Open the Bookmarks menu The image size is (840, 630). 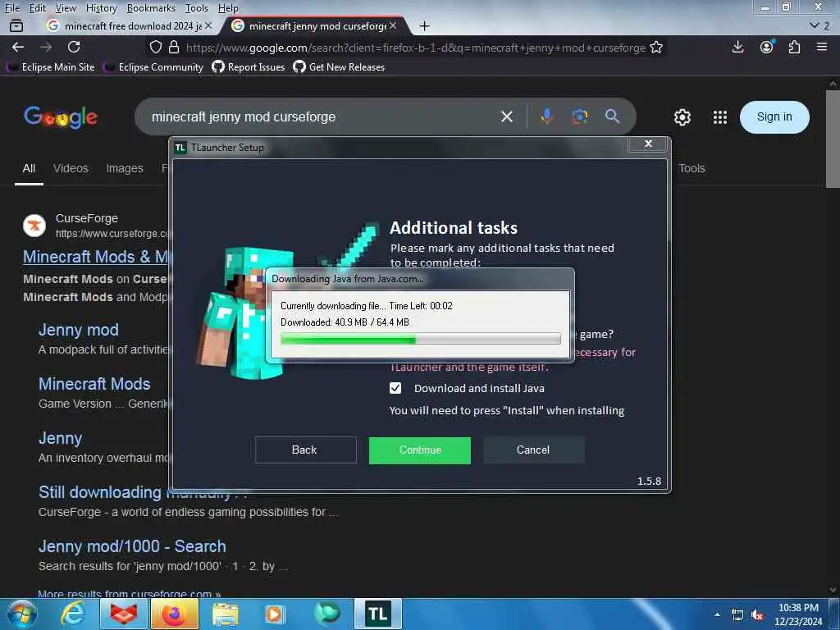[151, 8]
